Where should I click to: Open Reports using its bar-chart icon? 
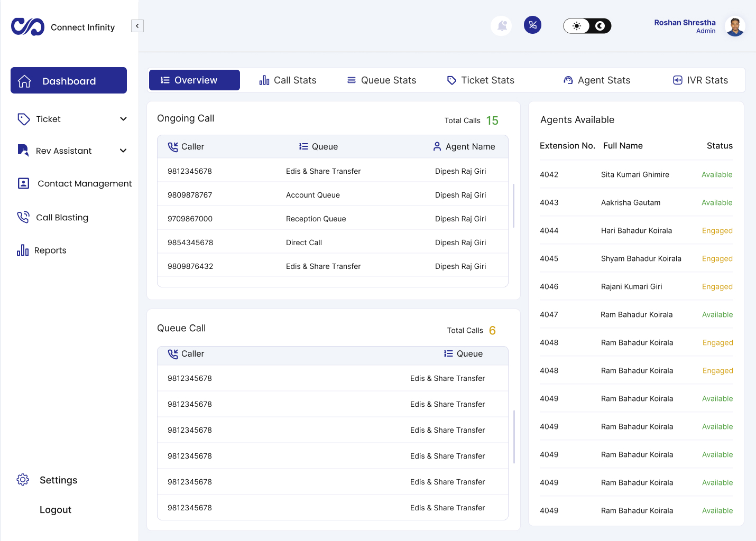(x=22, y=249)
